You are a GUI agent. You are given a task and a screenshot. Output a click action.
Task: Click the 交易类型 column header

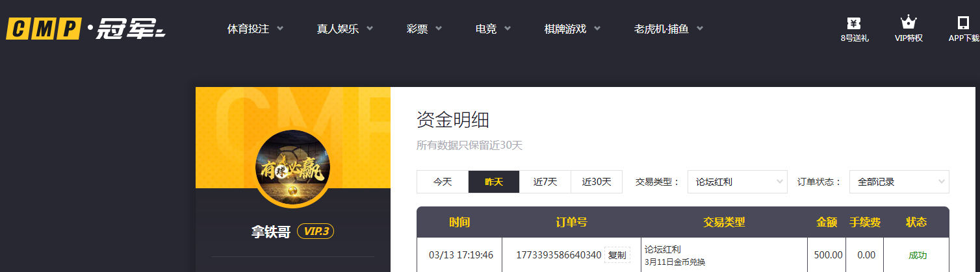pos(724,223)
